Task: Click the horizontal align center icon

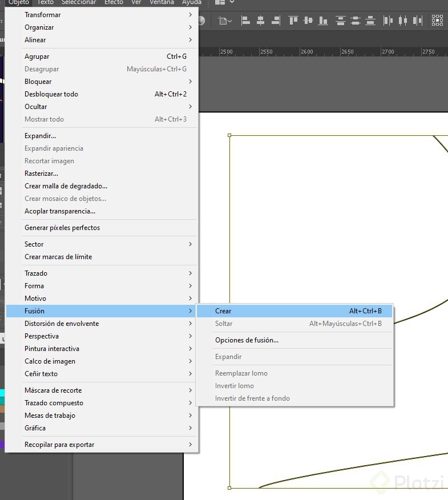Action: [260, 21]
